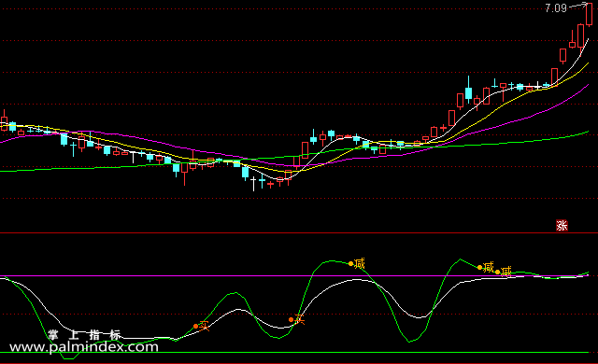The height and width of the screenshot is (364, 598).
Task: Click the first 减 signal marker
Action: pyautogui.click(x=357, y=263)
